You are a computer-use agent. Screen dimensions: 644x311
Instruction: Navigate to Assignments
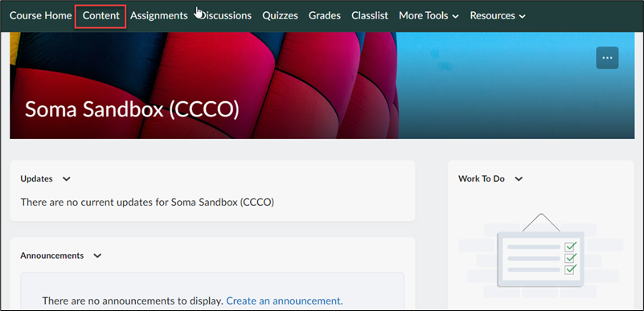tap(159, 15)
